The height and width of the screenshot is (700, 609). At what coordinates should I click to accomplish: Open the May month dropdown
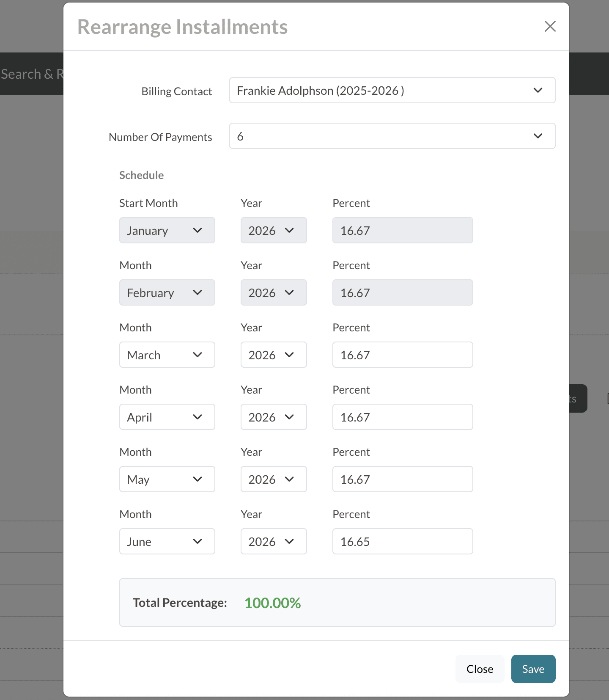167,479
